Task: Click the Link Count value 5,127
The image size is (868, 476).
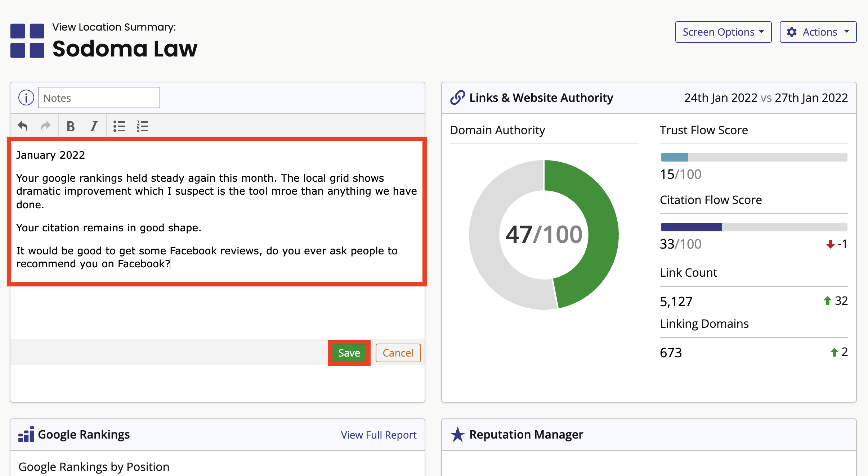Action: (676, 302)
